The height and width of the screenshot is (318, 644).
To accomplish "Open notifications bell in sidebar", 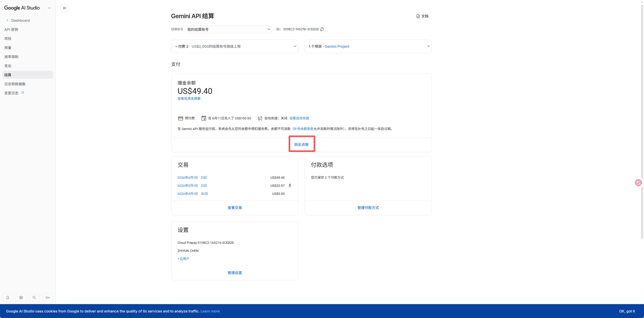I will (x=8, y=298).
